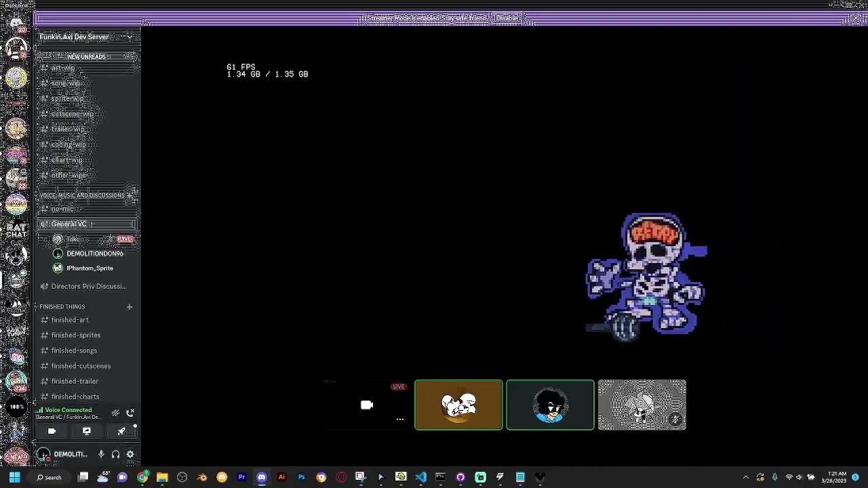This screenshot has width=868, height=488.
Task: Open the coding-wip channel
Action: click(x=68, y=144)
